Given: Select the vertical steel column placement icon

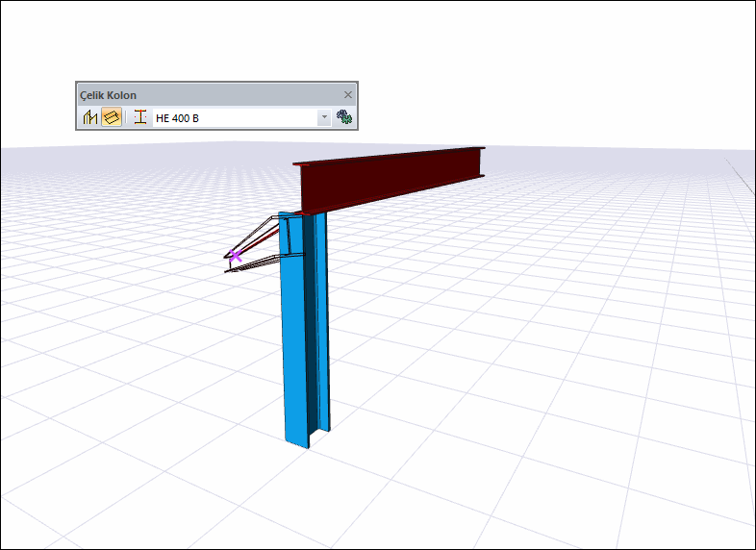Looking at the screenshot, I should click(90, 117).
